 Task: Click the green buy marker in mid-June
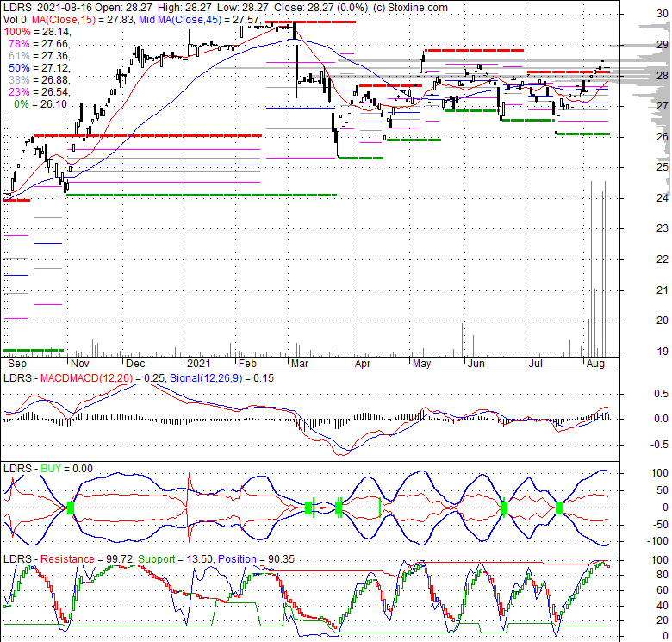(x=504, y=508)
